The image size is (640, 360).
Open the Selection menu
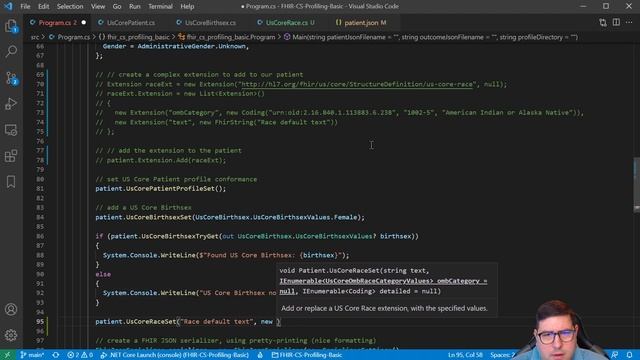70,7
